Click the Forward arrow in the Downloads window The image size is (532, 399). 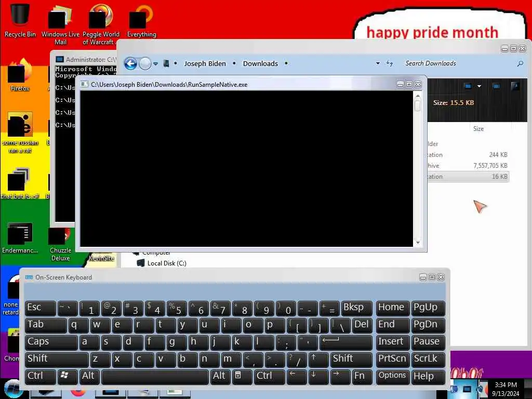(x=145, y=63)
